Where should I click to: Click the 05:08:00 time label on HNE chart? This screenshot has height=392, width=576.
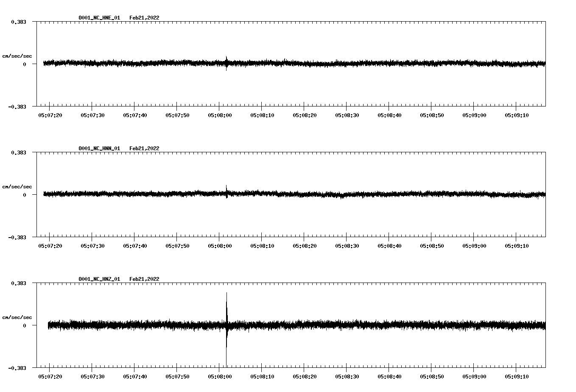(220, 115)
